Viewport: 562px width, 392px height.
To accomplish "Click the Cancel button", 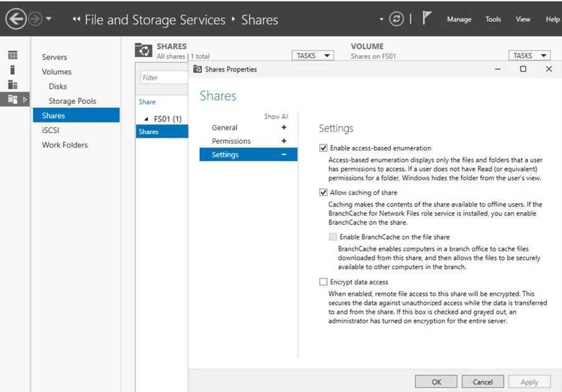I will click(x=483, y=381).
